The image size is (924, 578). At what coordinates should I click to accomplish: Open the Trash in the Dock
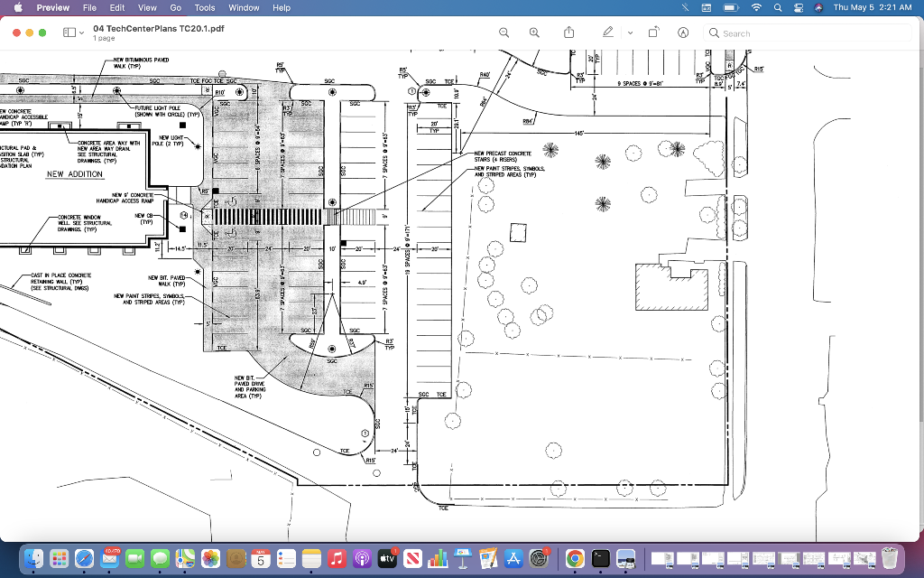tap(890, 558)
